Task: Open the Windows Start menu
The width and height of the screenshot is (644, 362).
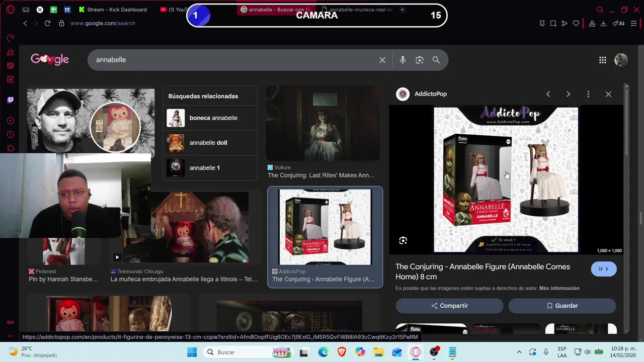Action: click(192, 352)
